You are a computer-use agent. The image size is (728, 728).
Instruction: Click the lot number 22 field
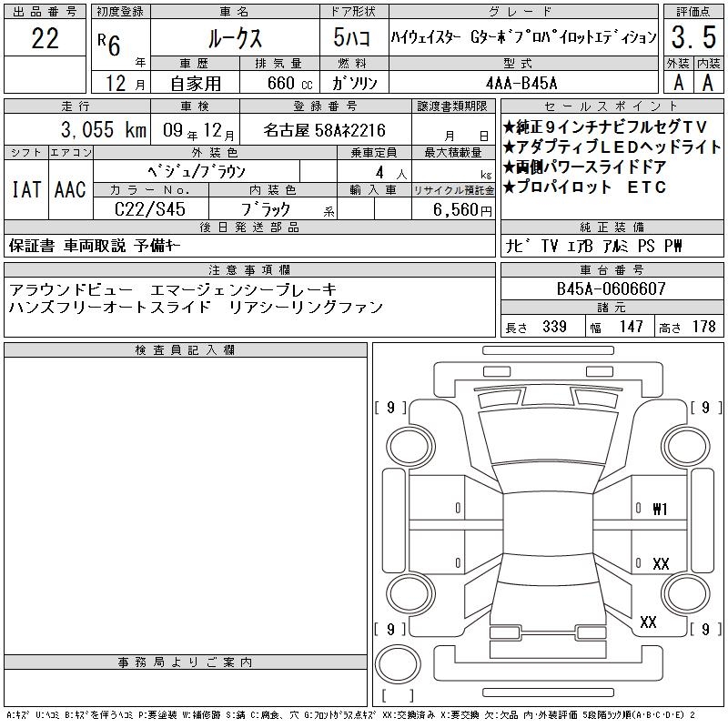coord(45,37)
